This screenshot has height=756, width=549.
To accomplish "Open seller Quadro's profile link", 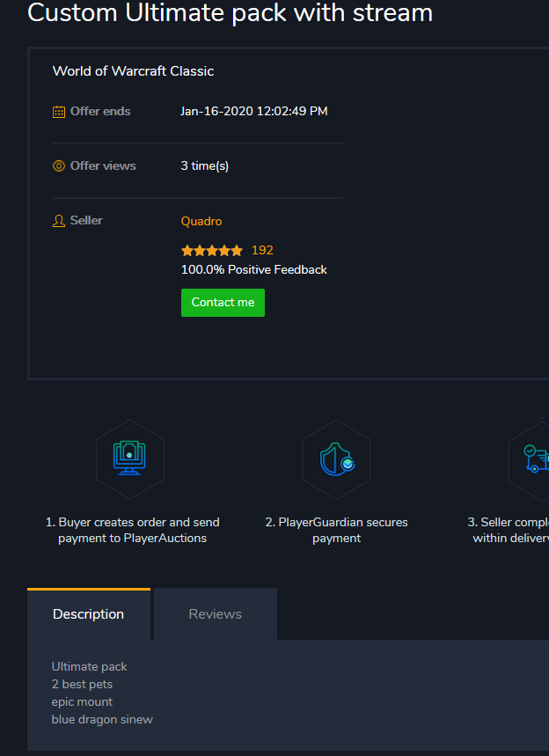I will coord(201,221).
